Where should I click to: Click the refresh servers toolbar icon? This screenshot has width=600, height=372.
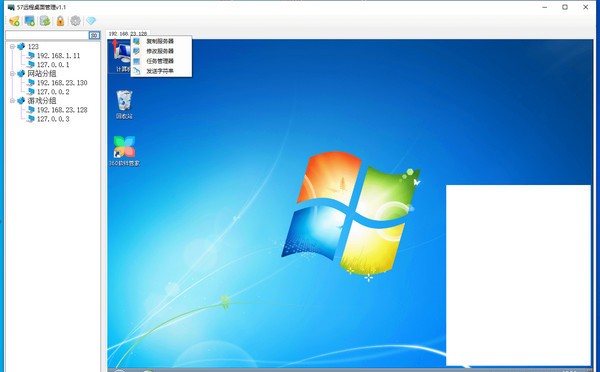pyautogui.click(x=45, y=21)
